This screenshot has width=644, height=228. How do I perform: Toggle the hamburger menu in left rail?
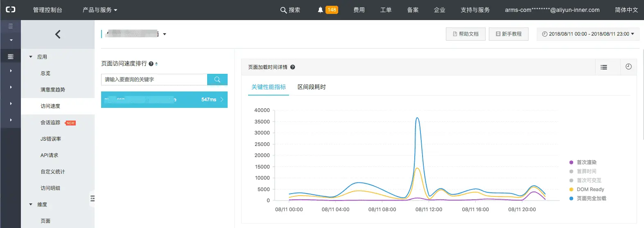pyautogui.click(x=11, y=26)
